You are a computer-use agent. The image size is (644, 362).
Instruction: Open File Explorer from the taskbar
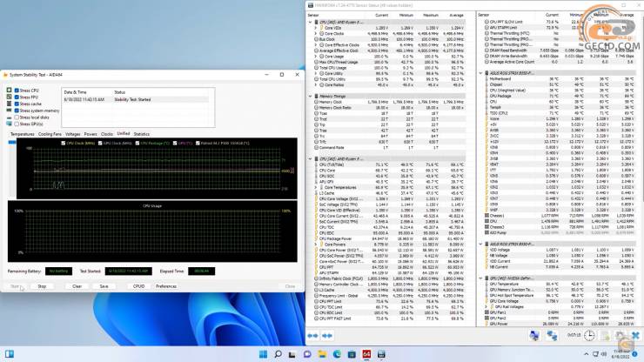pos(322,354)
